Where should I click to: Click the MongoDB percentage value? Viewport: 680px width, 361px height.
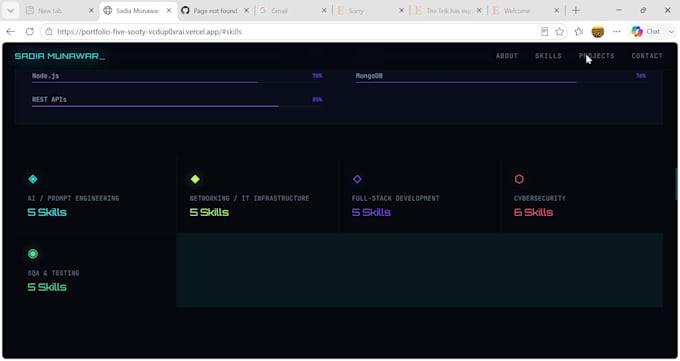click(641, 75)
